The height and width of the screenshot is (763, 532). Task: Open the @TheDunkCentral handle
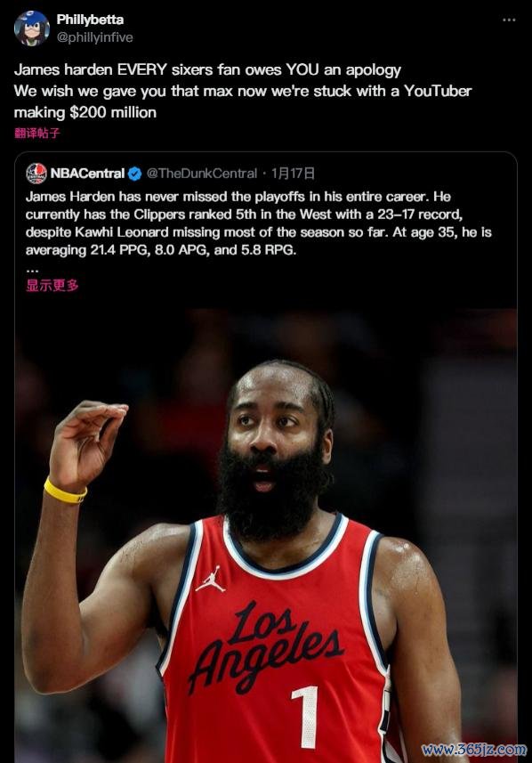[x=201, y=174]
